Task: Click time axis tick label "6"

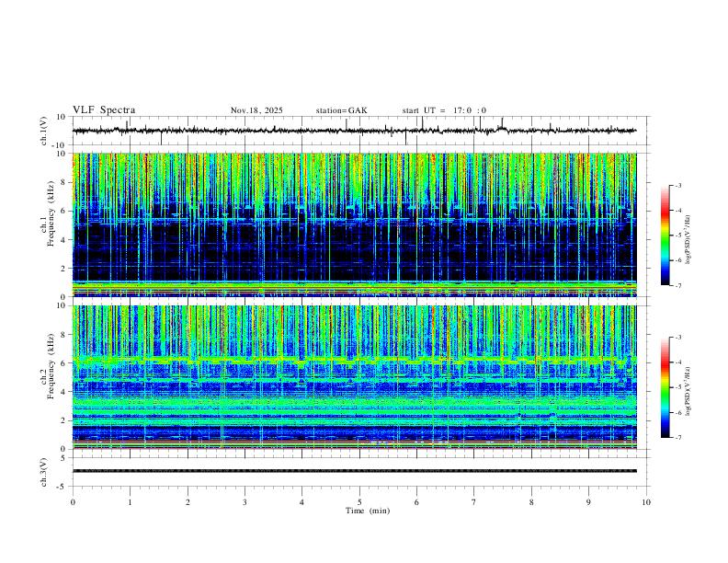Action: click(x=416, y=502)
